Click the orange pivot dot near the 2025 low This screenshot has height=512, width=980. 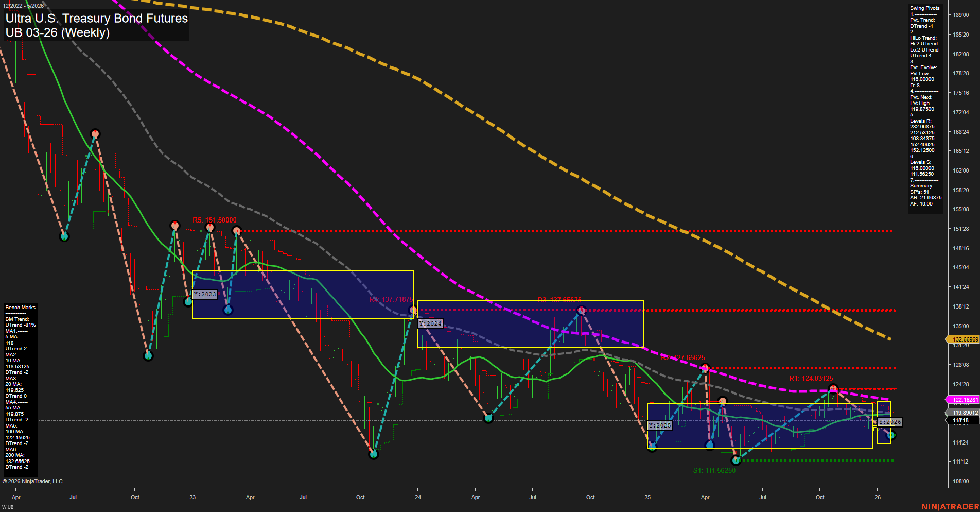[x=723, y=401]
